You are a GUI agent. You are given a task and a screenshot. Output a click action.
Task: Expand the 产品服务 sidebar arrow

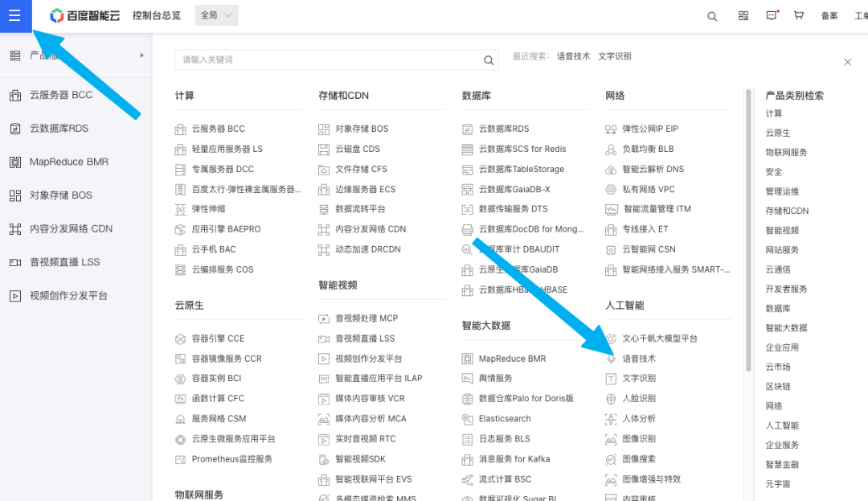[x=141, y=55]
